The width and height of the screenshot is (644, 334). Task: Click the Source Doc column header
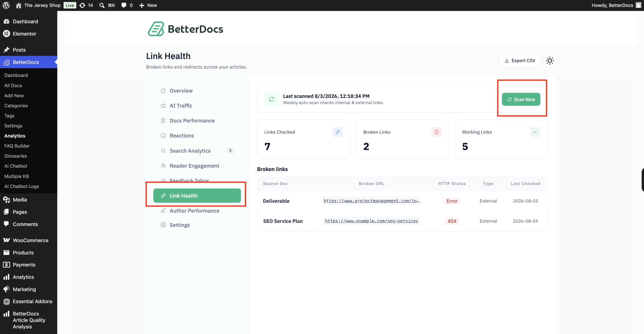pyautogui.click(x=275, y=183)
